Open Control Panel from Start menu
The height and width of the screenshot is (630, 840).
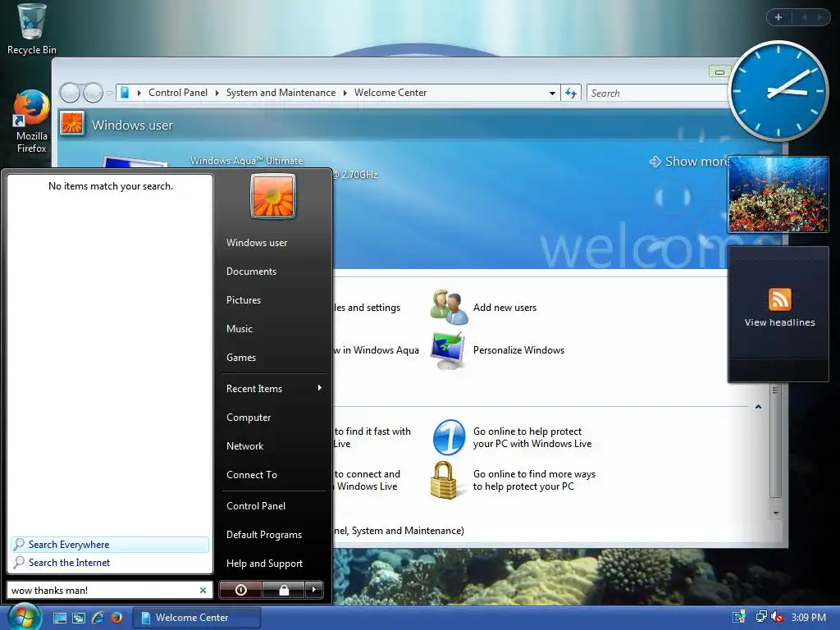[x=256, y=505]
